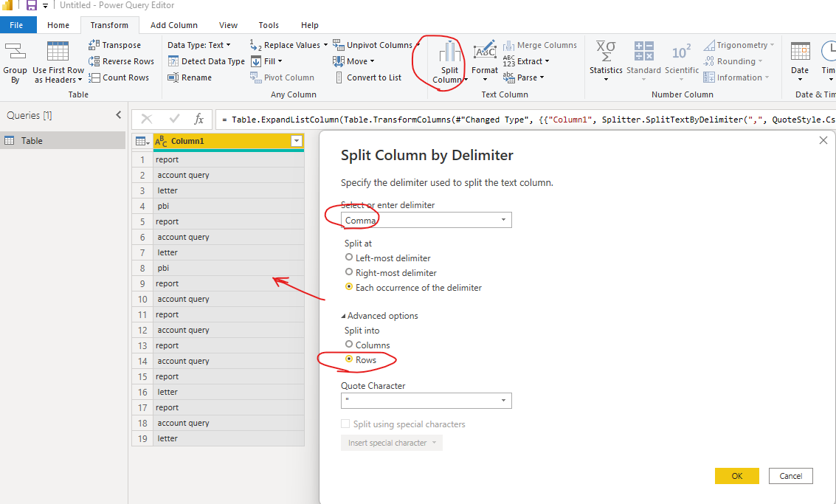Click the Transpose button

[x=114, y=45]
